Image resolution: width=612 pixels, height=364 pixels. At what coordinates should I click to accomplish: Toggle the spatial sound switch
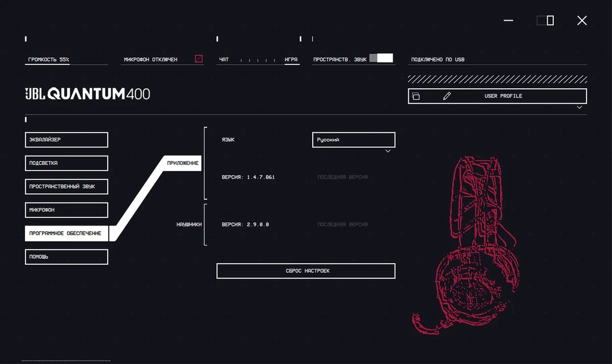tap(381, 58)
